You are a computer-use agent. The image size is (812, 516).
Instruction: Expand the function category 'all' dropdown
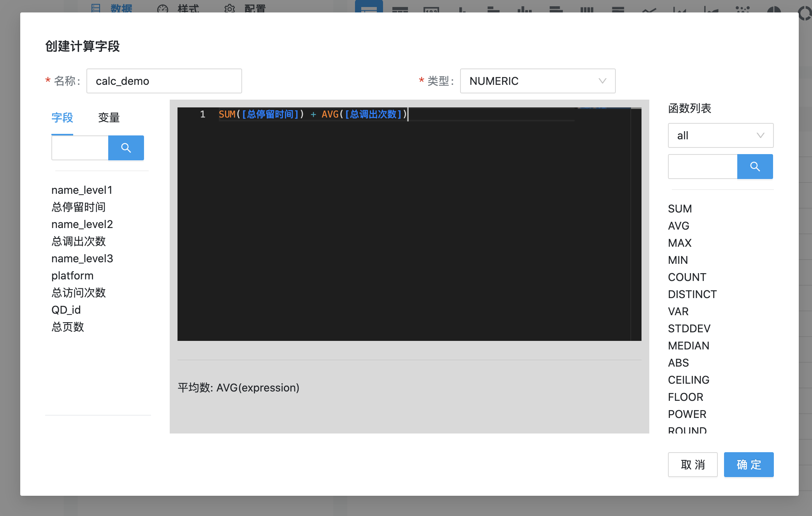720,135
